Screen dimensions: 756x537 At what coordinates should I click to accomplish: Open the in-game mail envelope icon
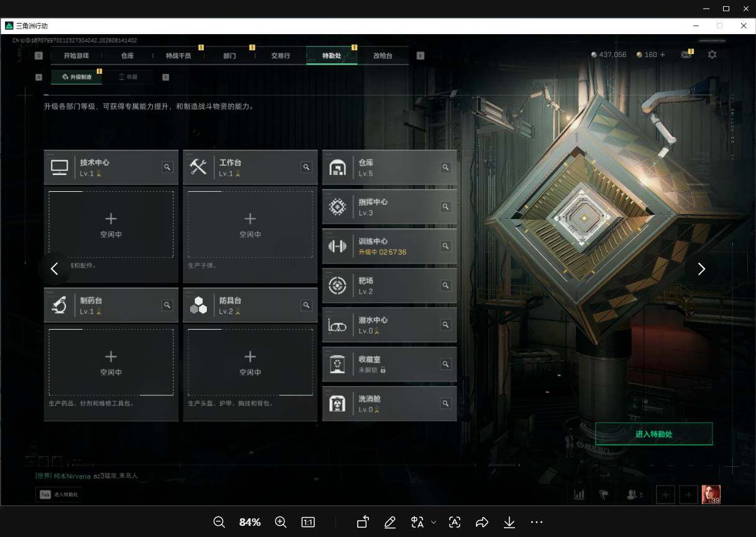686,55
